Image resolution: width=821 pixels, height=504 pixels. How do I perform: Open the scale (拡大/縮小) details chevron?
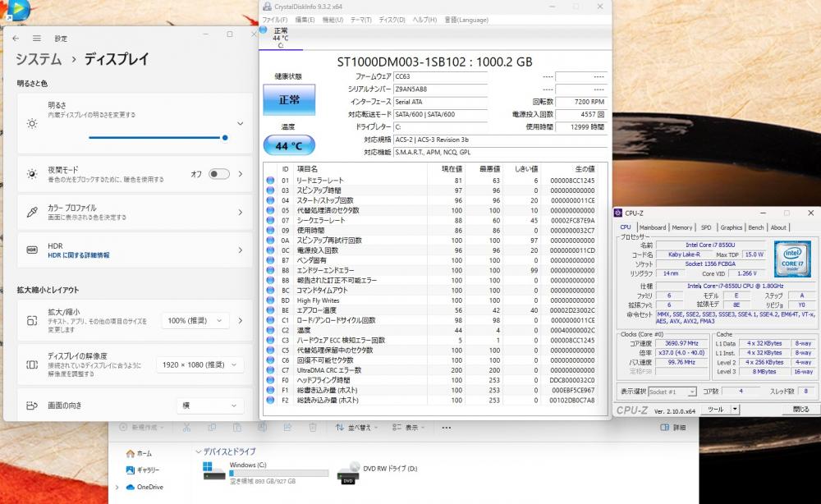241,320
